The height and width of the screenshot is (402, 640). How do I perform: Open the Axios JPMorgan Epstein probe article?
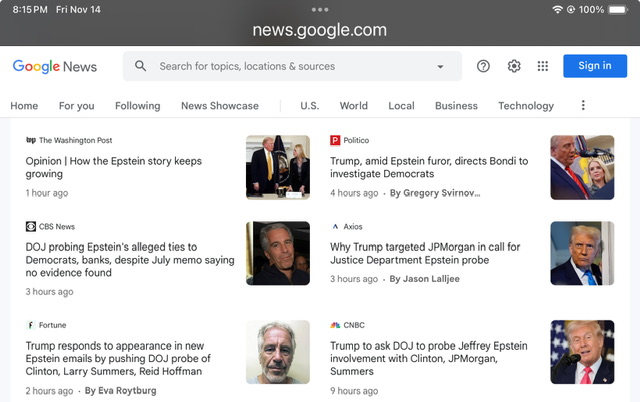point(425,254)
